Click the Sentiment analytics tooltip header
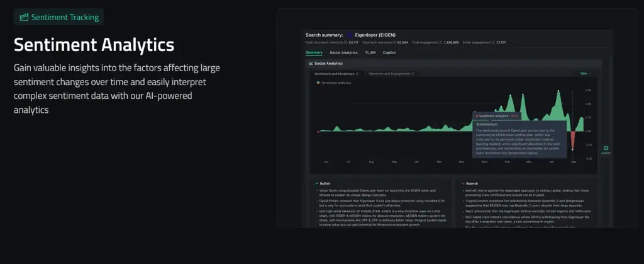 pyautogui.click(x=497, y=116)
